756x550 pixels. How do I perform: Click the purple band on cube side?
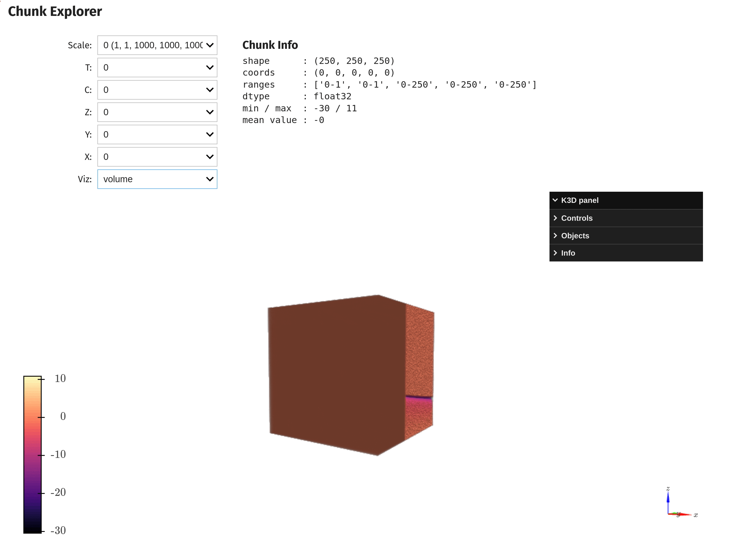point(419,397)
